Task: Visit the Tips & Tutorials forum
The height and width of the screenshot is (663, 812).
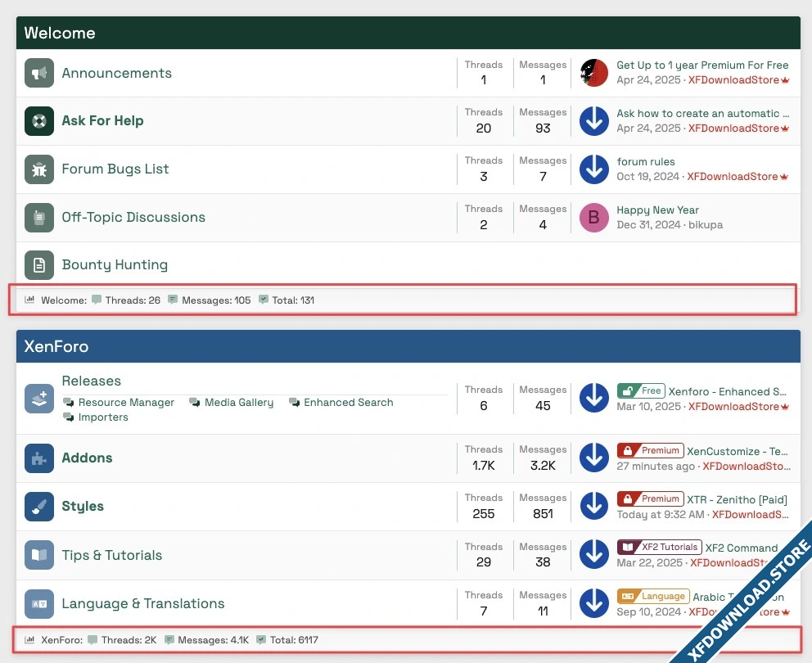Action: 112,555
